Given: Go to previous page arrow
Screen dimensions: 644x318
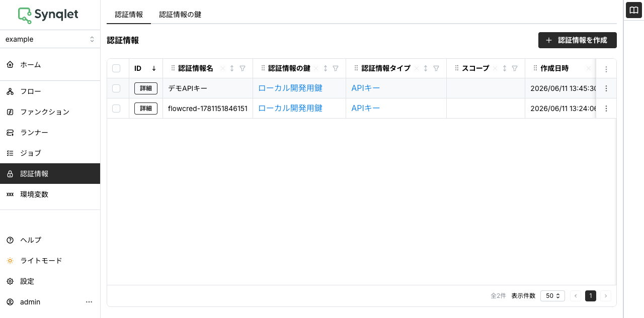Looking at the screenshot, I should pyautogui.click(x=576, y=296).
